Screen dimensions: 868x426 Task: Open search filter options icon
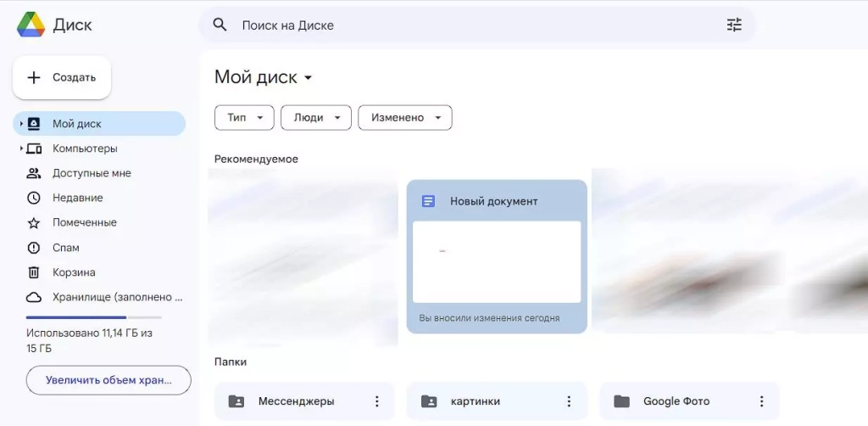tap(734, 25)
